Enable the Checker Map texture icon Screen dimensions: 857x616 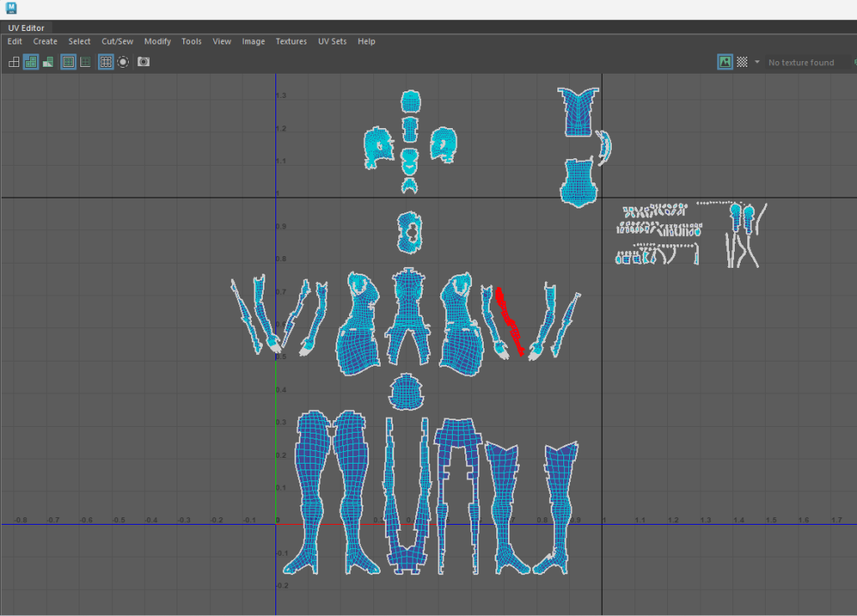pos(742,62)
